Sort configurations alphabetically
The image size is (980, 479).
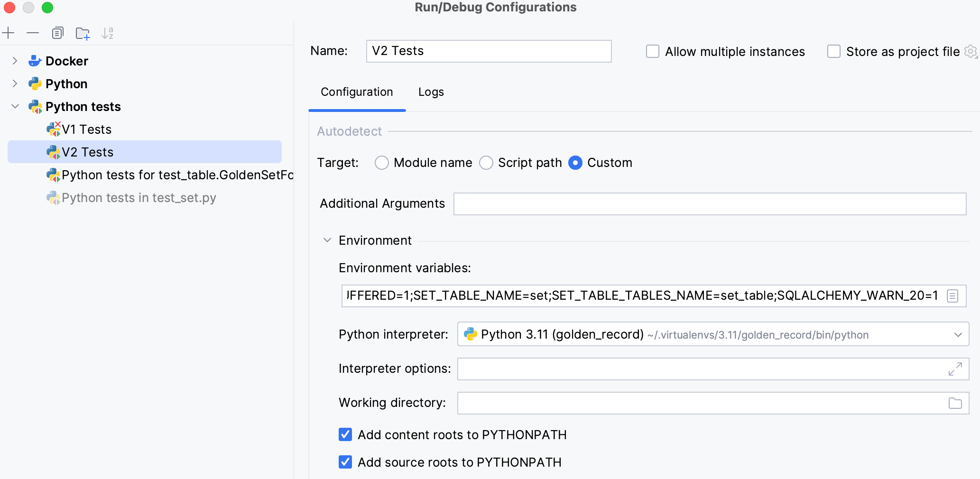pyautogui.click(x=108, y=33)
